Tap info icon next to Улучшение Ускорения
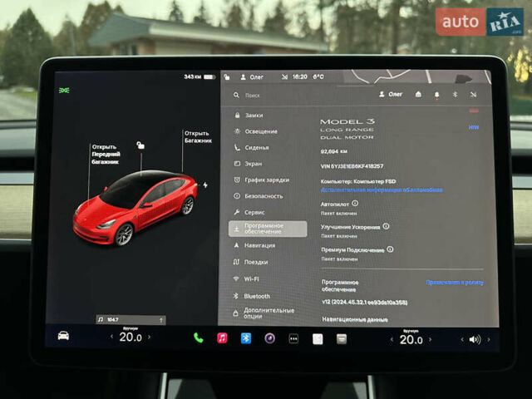Viewport: 532px width, 399px height. (386, 226)
